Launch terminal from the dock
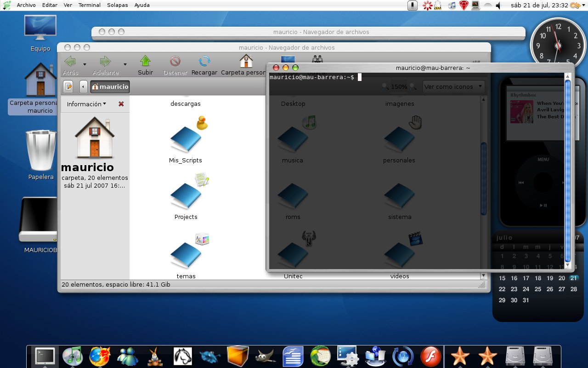 coord(45,356)
